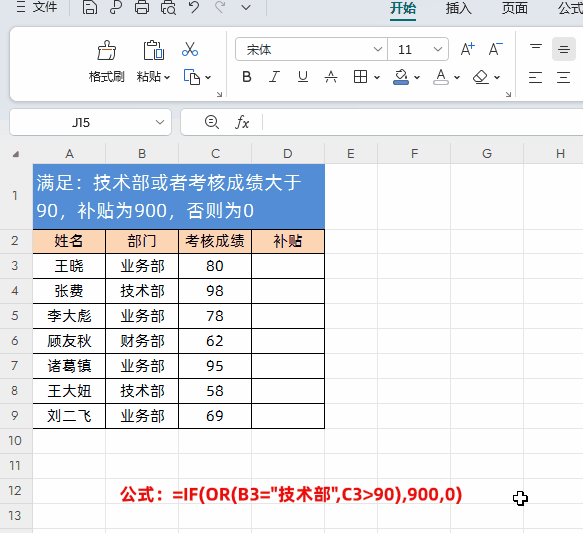583x533 pixels.
Task: Click the Undo arrow icon
Action: point(194,7)
